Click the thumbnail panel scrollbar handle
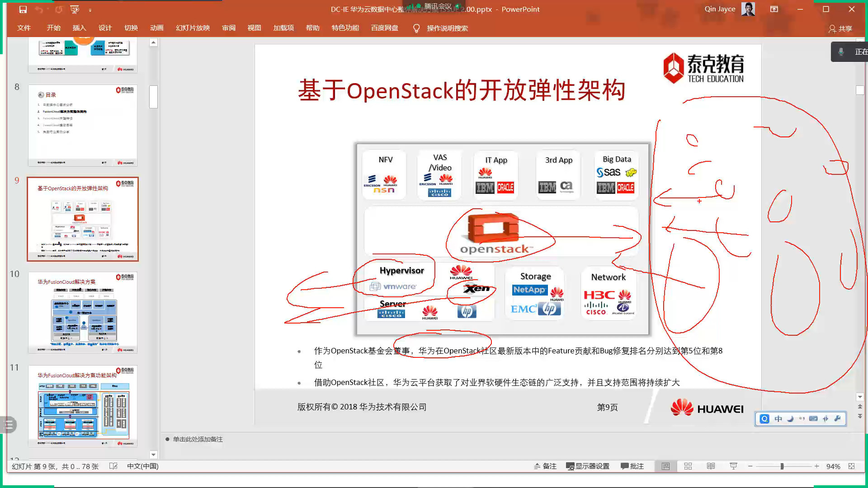 (x=154, y=97)
